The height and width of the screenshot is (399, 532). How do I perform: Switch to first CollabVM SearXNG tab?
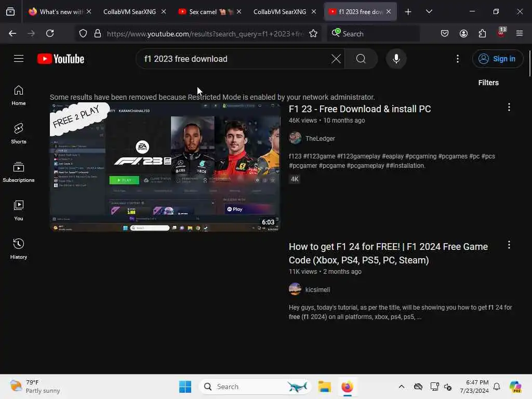click(129, 12)
